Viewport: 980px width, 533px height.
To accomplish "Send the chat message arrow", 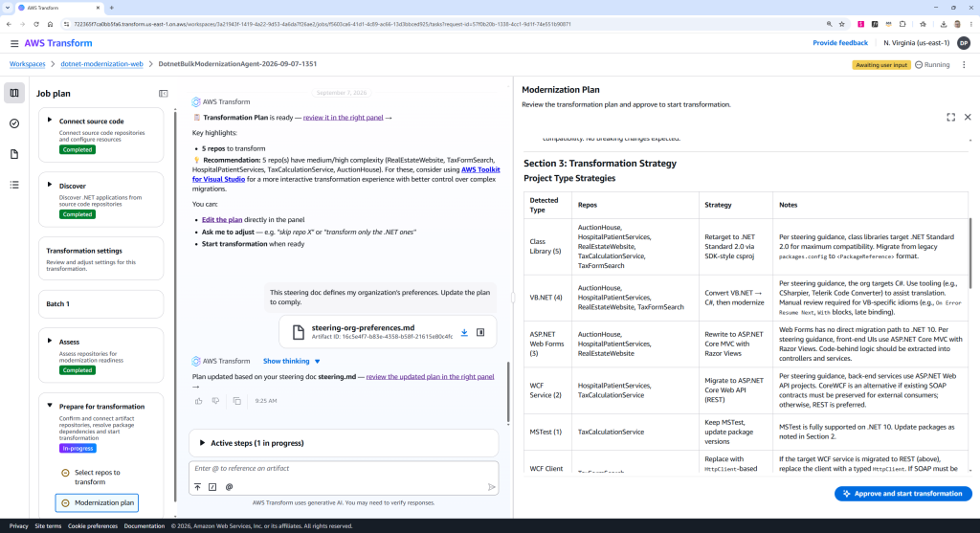I will pos(491,487).
